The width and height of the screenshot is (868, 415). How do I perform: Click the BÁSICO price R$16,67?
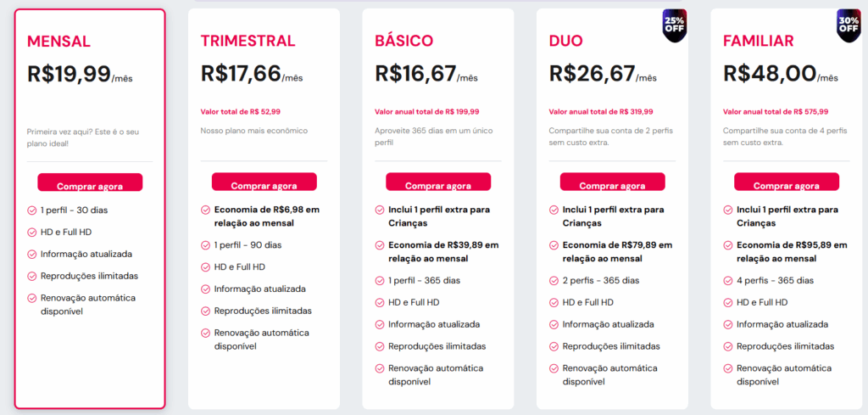(x=415, y=74)
